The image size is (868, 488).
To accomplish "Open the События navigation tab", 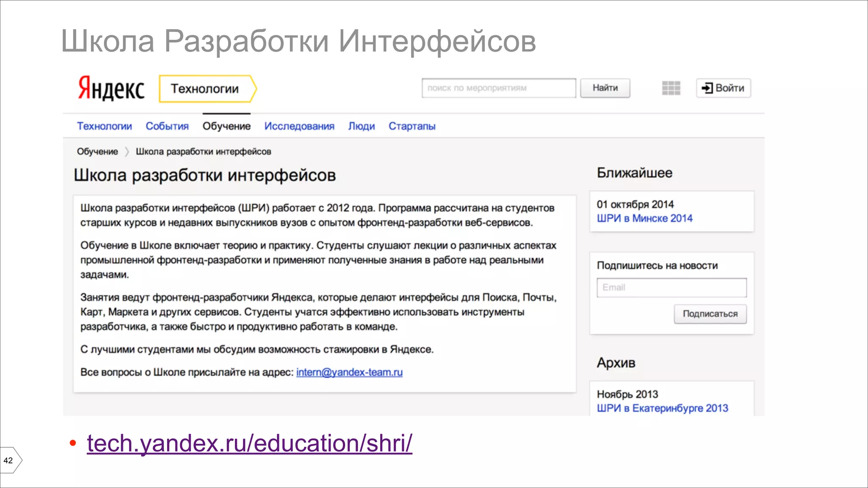I will tap(167, 126).
